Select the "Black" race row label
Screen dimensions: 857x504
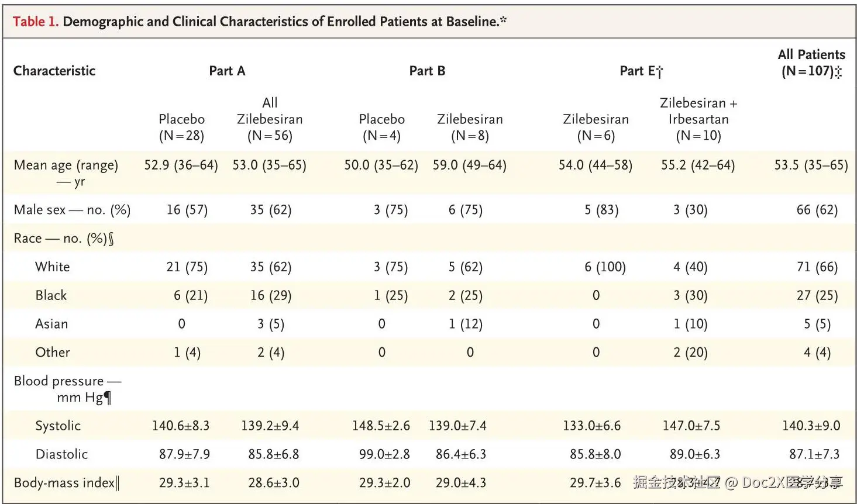(x=51, y=295)
